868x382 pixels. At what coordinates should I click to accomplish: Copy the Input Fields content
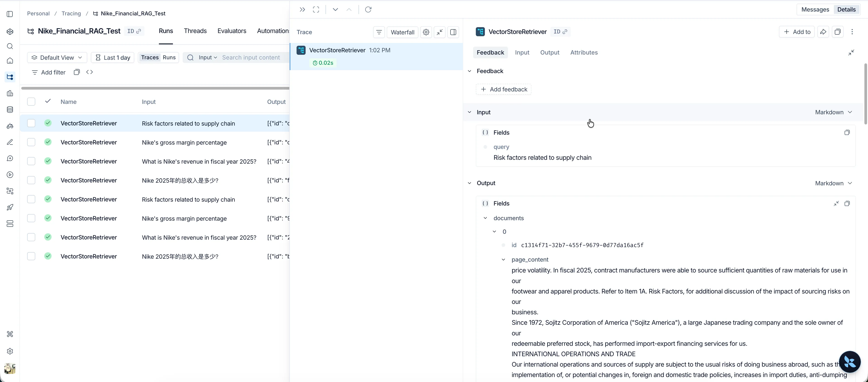pos(847,133)
